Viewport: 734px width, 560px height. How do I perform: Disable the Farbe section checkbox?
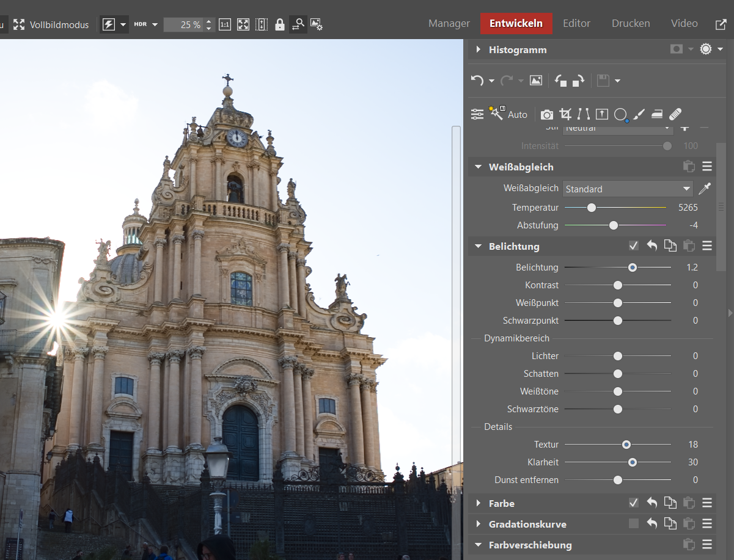tap(634, 503)
